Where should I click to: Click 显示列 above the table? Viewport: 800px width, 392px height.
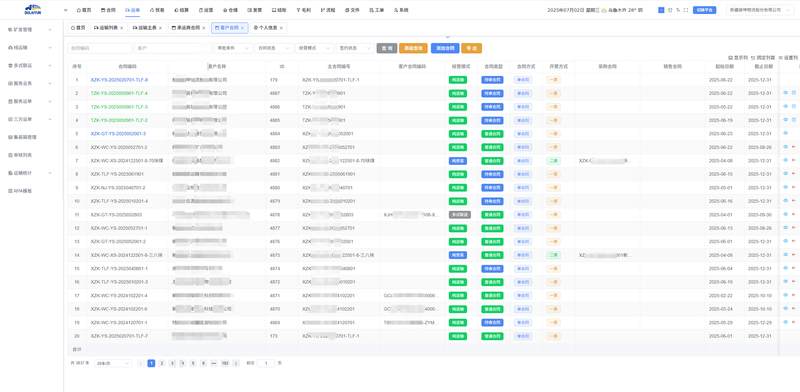pyautogui.click(x=738, y=58)
